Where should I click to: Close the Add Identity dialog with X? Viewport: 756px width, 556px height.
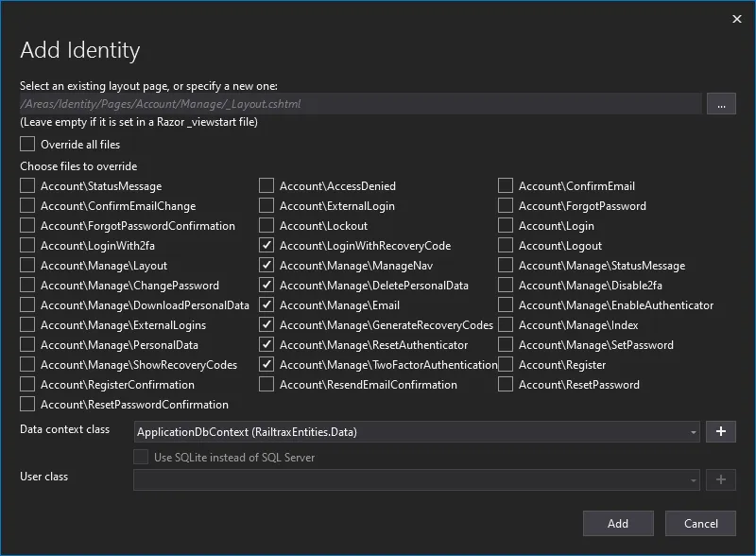tap(737, 19)
